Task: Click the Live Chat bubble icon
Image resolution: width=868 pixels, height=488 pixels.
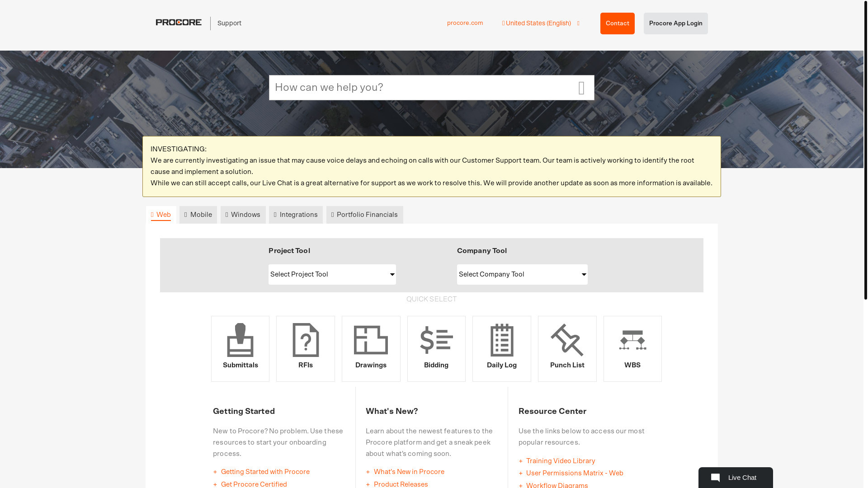Action: point(715,478)
